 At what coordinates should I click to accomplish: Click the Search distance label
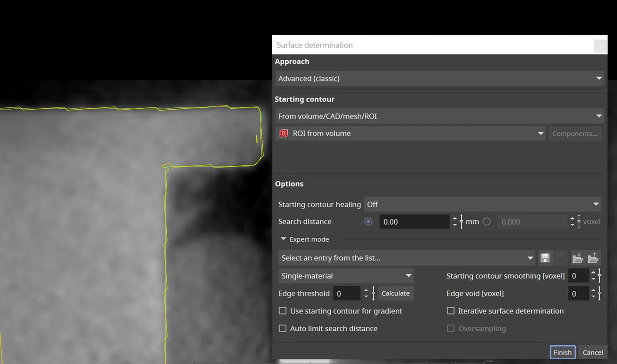(305, 221)
